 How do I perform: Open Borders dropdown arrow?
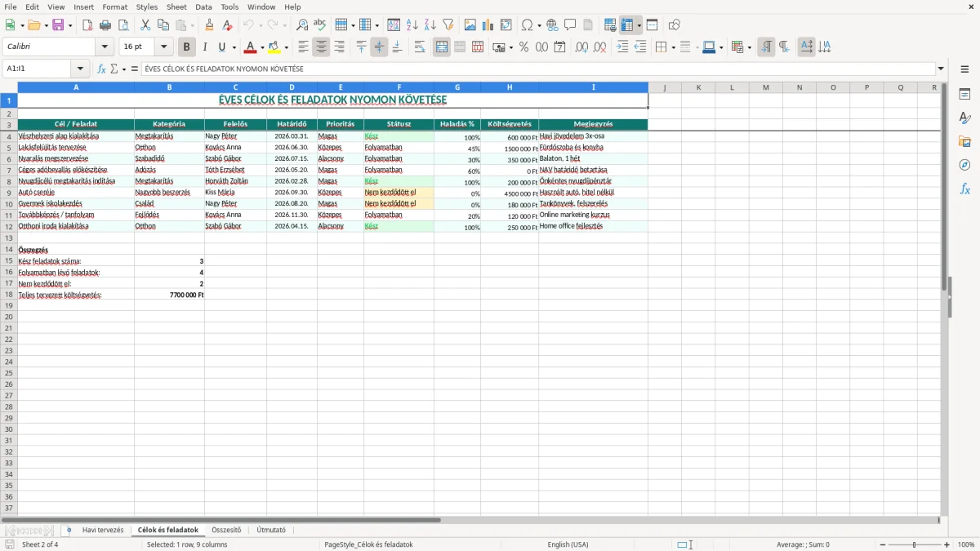click(672, 47)
